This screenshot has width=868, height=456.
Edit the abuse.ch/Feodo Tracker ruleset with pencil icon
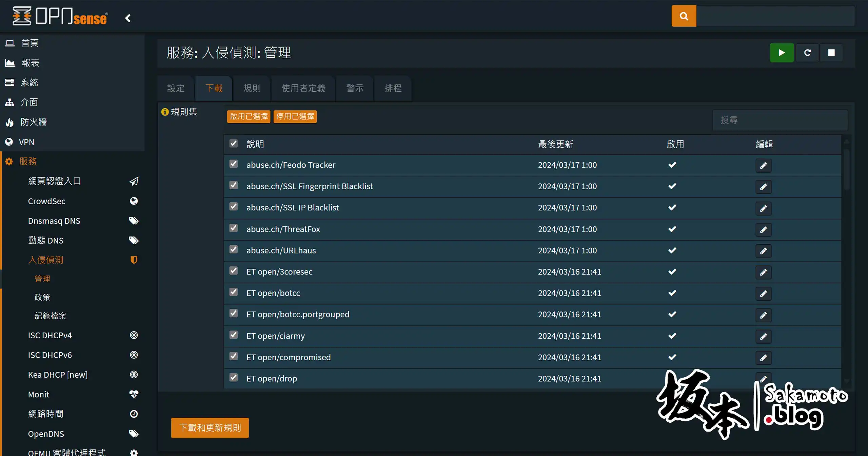[764, 165]
